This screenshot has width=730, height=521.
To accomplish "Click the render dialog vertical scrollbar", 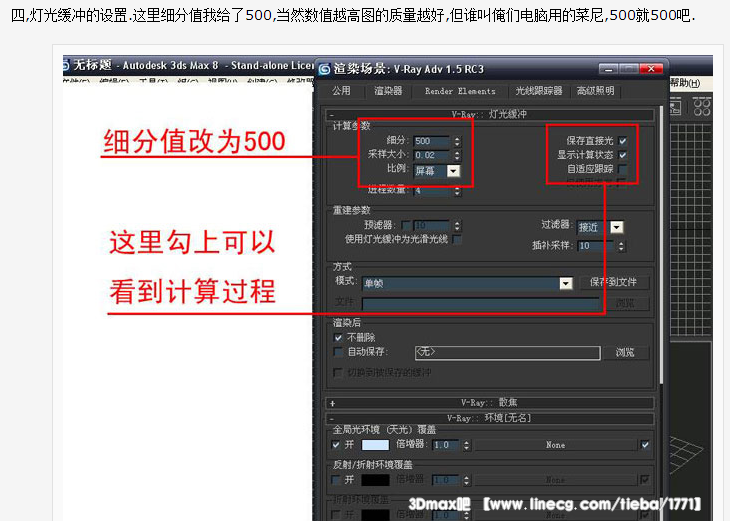I will (661, 245).
